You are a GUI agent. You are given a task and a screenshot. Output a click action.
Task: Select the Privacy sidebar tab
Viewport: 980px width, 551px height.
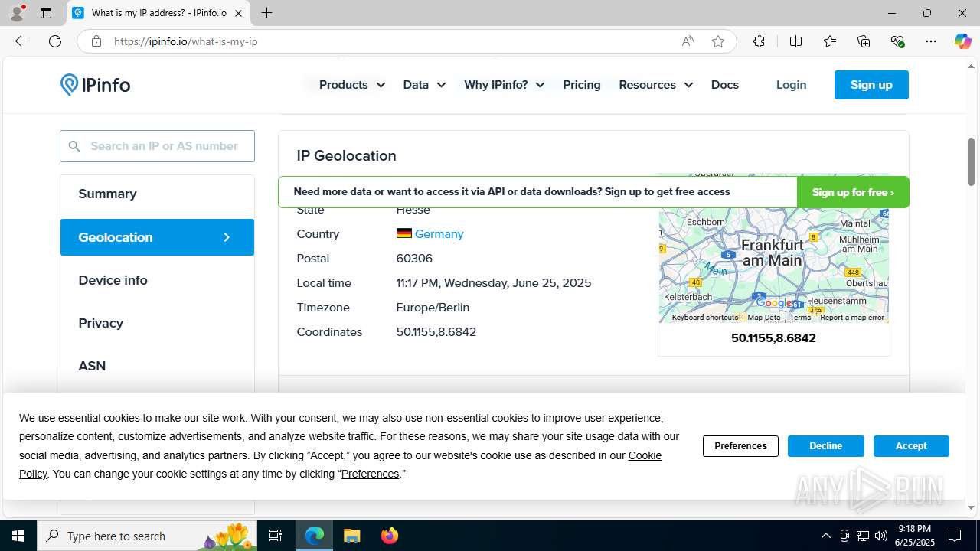point(157,323)
